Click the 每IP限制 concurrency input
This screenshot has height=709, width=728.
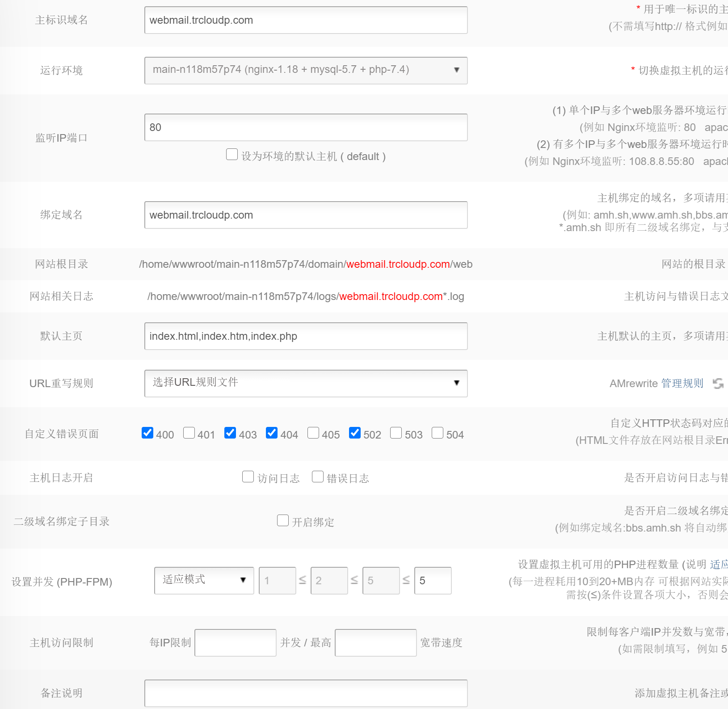click(x=236, y=643)
